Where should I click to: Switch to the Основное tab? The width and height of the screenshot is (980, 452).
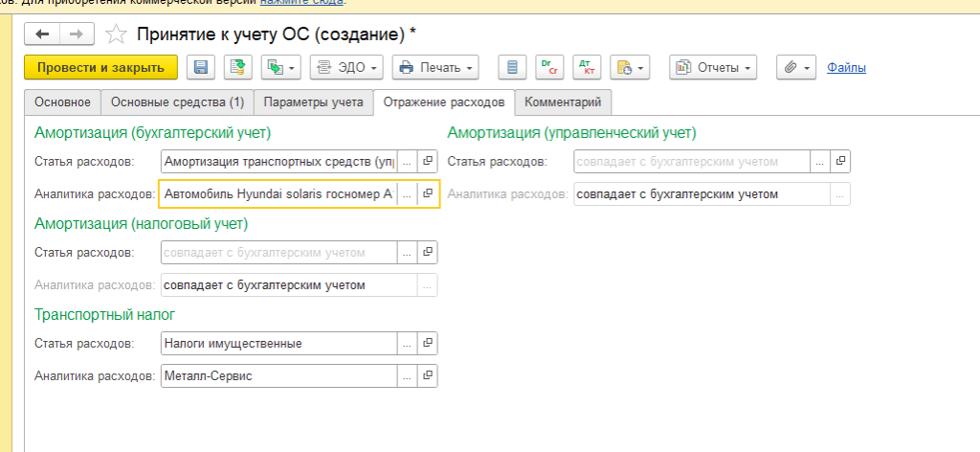62,102
